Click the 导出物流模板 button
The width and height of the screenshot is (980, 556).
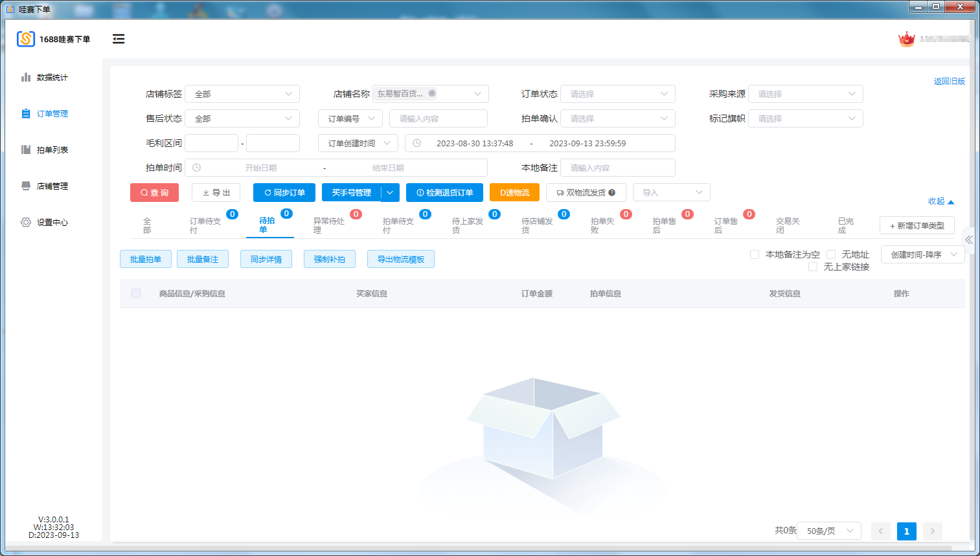click(x=401, y=259)
